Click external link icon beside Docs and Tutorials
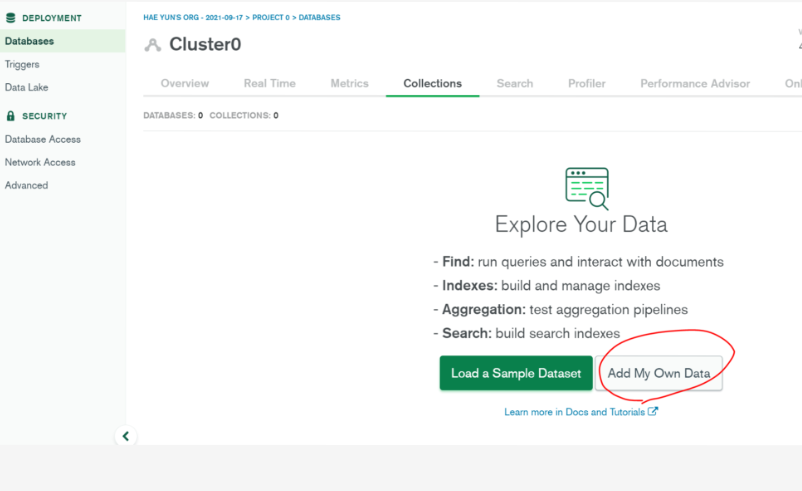This screenshot has height=491, width=802. pyautogui.click(x=653, y=411)
